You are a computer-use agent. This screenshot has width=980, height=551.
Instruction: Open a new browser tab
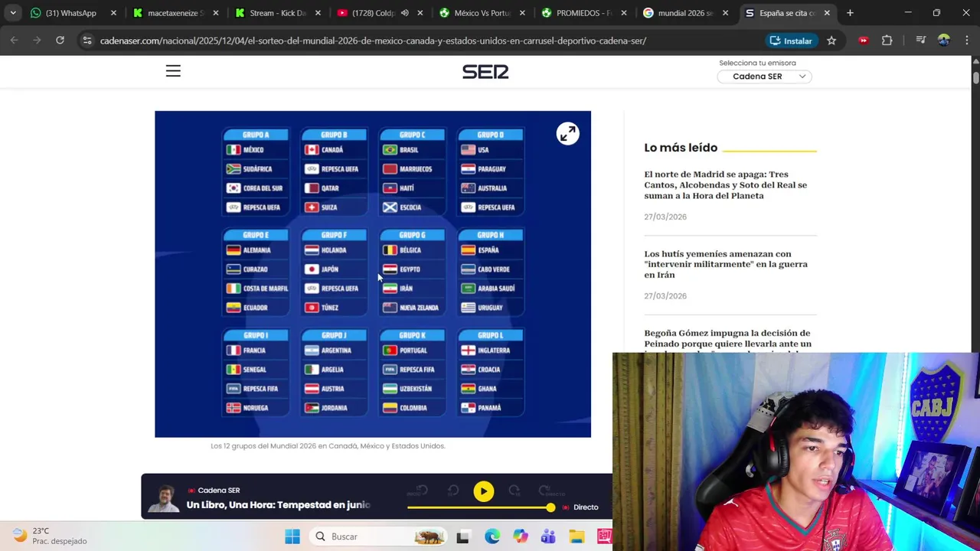[x=850, y=13]
